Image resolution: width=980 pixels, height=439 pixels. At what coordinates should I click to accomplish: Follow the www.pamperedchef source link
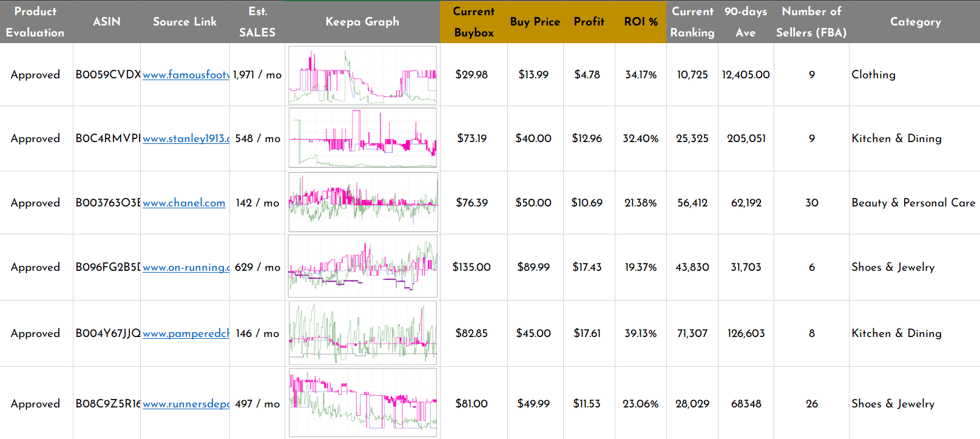point(186,333)
